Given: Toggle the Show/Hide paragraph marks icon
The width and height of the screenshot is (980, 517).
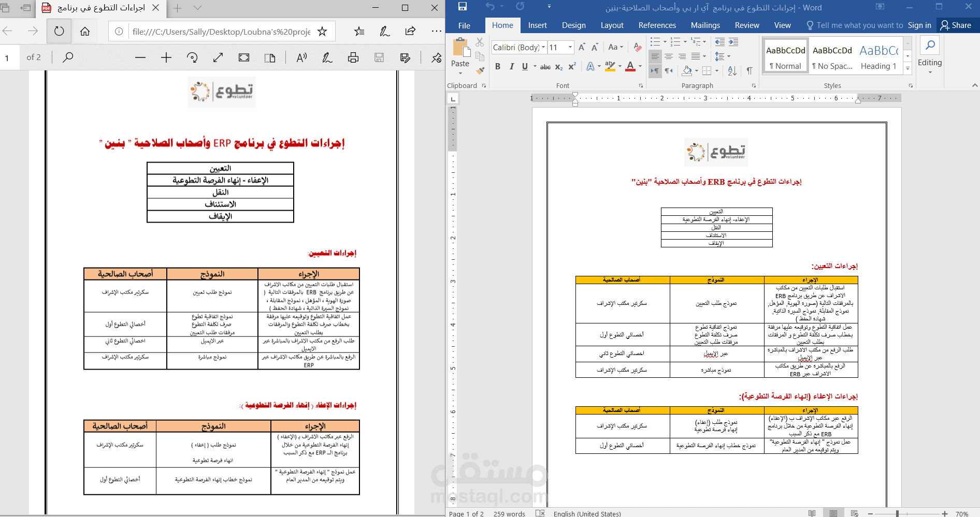Looking at the screenshot, I should 750,71.
